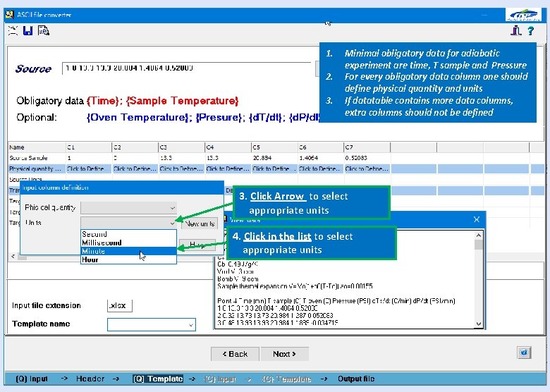
Task: Click the ASCII file converter title icon
Action: coord(9,14)
